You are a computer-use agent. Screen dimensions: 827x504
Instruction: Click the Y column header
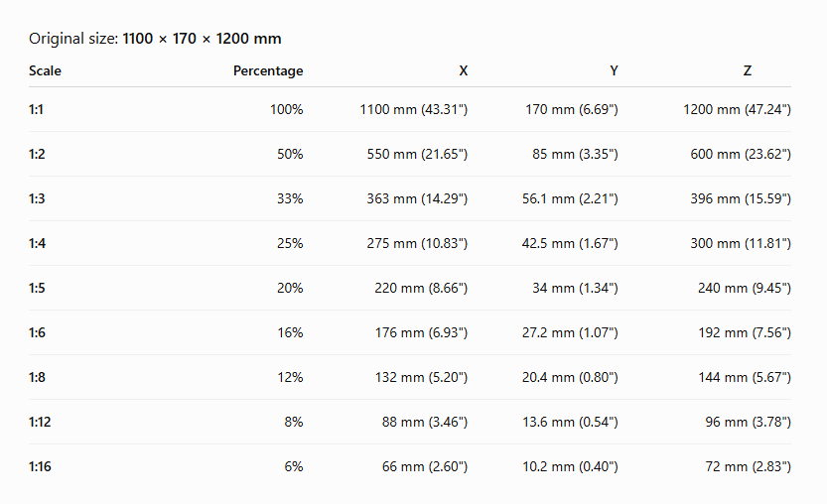coord(614,70)
